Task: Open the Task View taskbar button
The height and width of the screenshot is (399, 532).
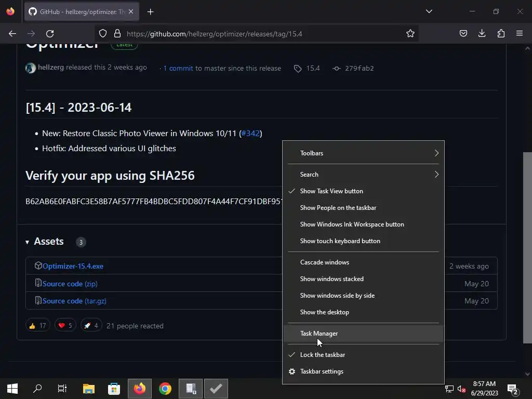Action: (x=62, y=389)
